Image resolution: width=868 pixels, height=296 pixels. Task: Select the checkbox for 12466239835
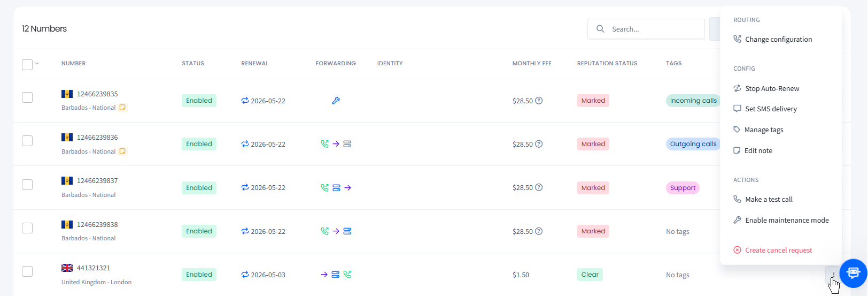27,97
